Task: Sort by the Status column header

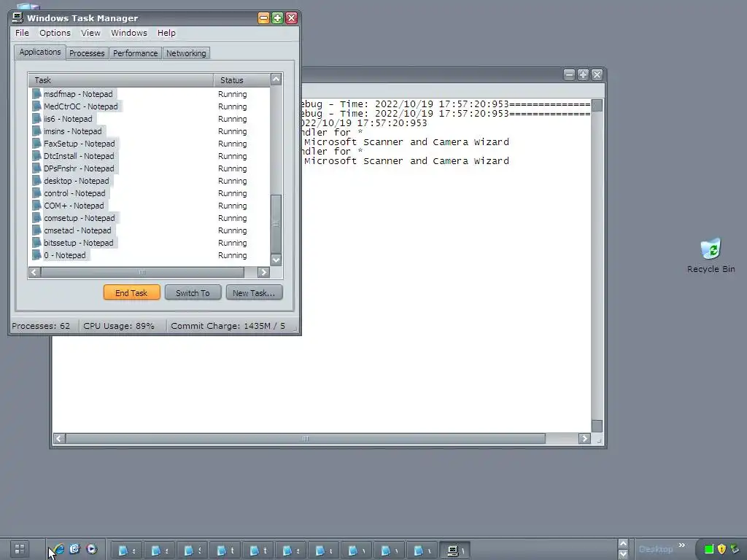Action: tap(241, 80)
